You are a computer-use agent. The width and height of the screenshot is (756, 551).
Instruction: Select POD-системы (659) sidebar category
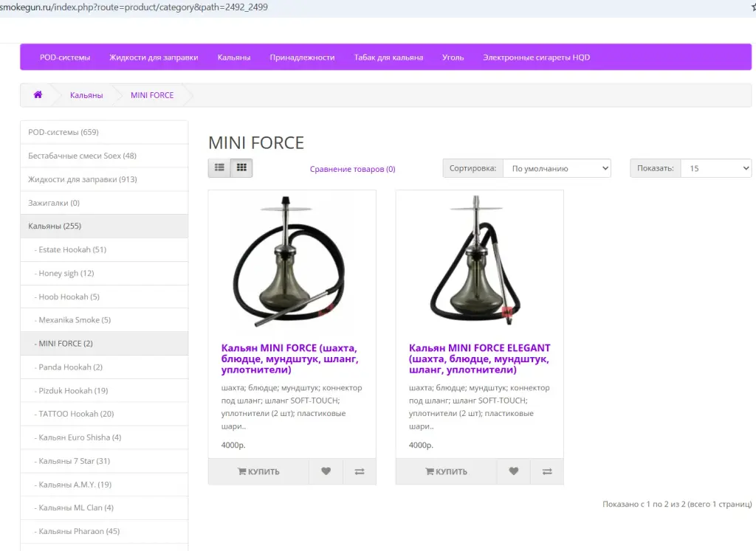[x=104, y=132]
